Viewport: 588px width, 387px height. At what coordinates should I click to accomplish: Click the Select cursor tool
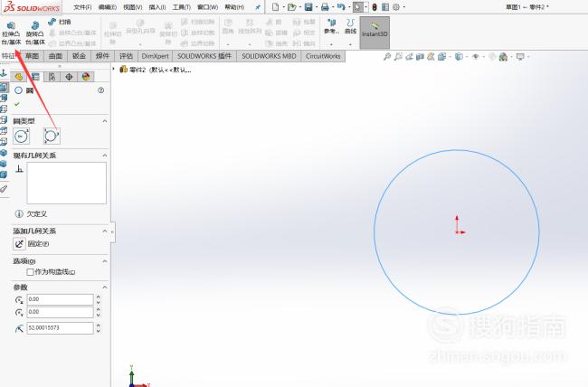[x=357, y=6]
